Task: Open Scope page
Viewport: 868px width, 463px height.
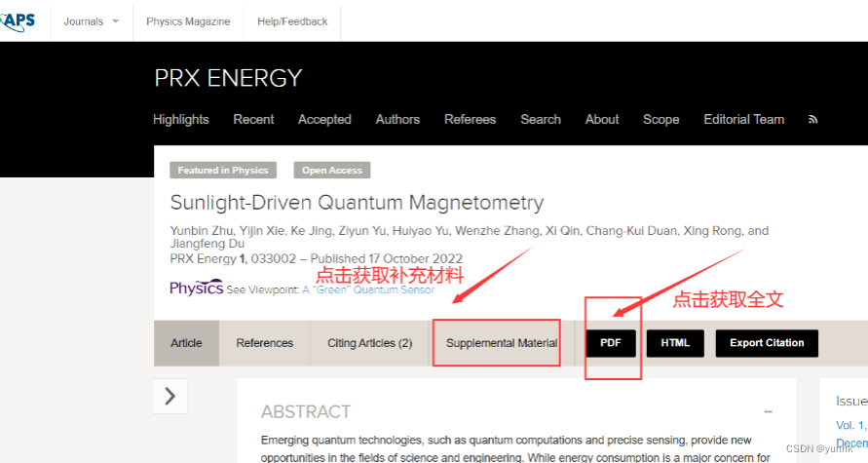Action: pyautogui.click(x=660, y=120)
